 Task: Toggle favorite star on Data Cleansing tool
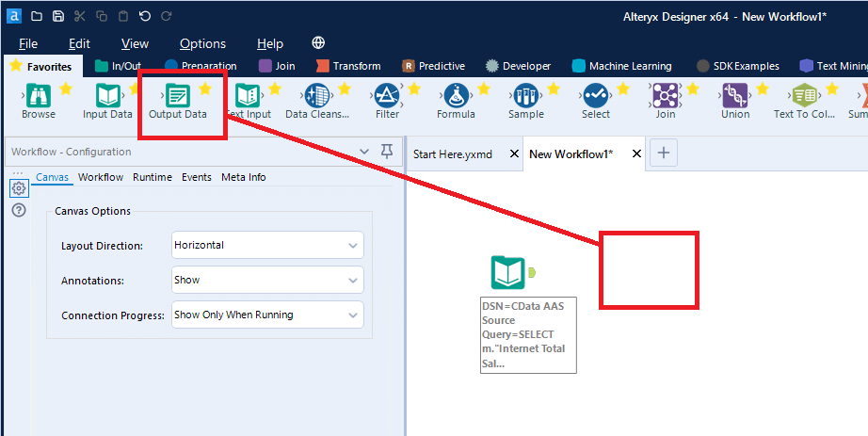click(x=345, y=89)
